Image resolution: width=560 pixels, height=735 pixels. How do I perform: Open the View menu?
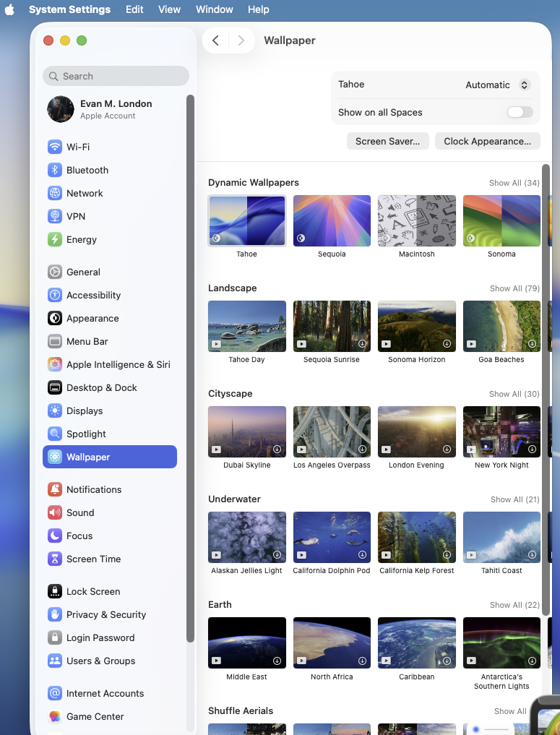(x=169, y=9)
